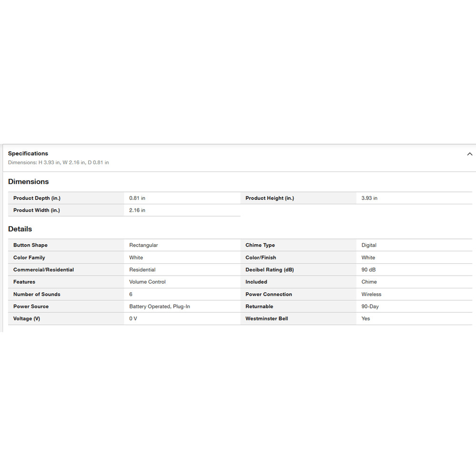Click the Decibel Rating (dB) label
Image resolution: width=476 pixels, height=476 pixels.
pos(269,270)
